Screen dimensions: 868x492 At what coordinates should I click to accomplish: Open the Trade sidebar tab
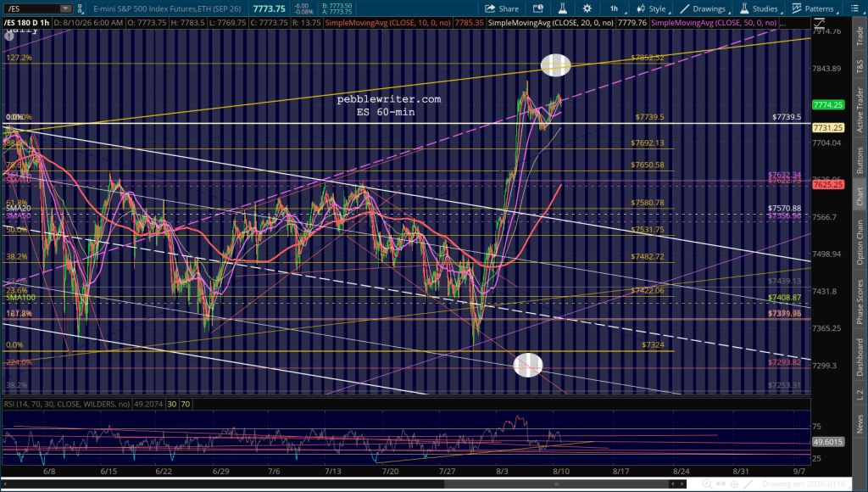pyautogui.click(x=860, y=36)
